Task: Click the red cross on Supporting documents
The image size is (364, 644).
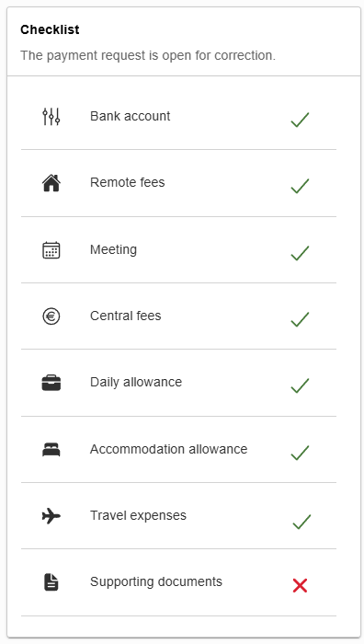Action: [x=300, y=585]
